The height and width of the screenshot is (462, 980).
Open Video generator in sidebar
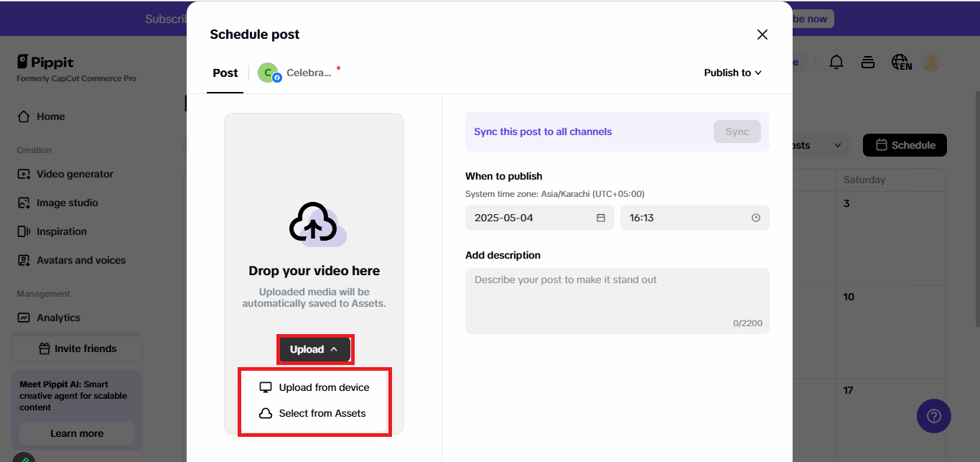click(75, 174)
